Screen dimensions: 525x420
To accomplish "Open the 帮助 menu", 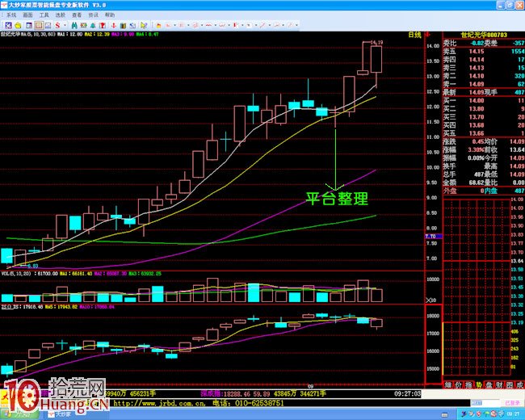I will (110, 15).
